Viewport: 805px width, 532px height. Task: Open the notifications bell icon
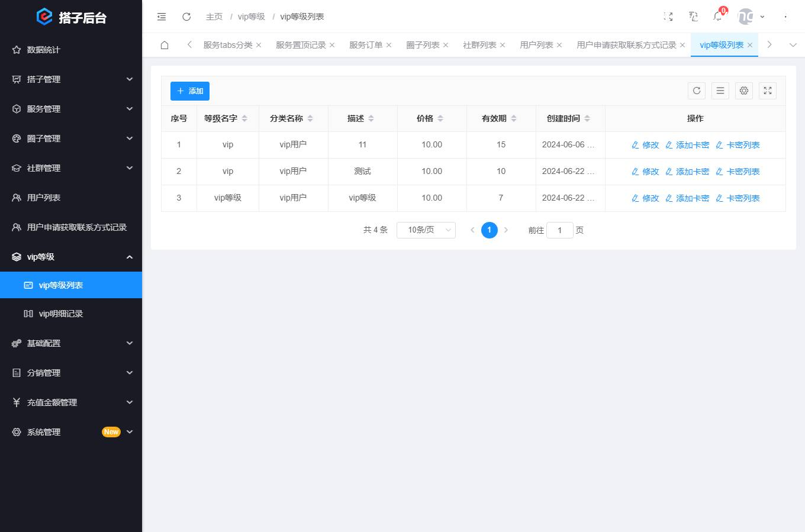pos(717,17)
